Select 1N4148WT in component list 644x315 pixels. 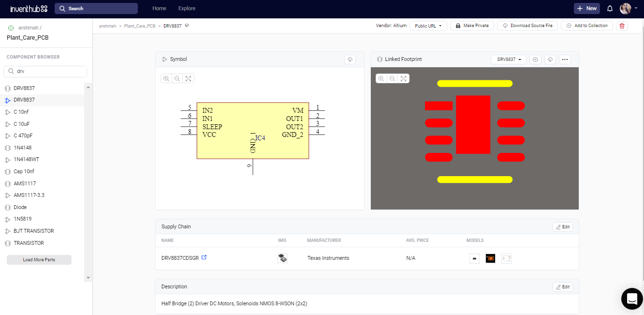(42, 160)
